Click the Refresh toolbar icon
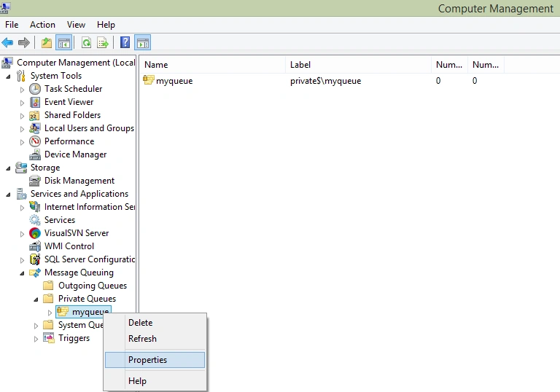Image resolution: width=560 pixels, height=392 pixels. coord(87,43)
